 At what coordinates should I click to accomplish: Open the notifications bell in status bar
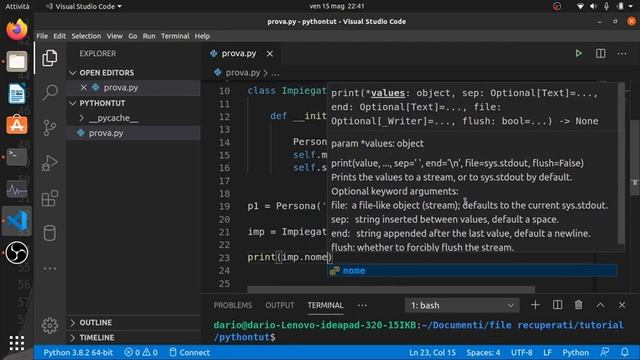point(624,352)
